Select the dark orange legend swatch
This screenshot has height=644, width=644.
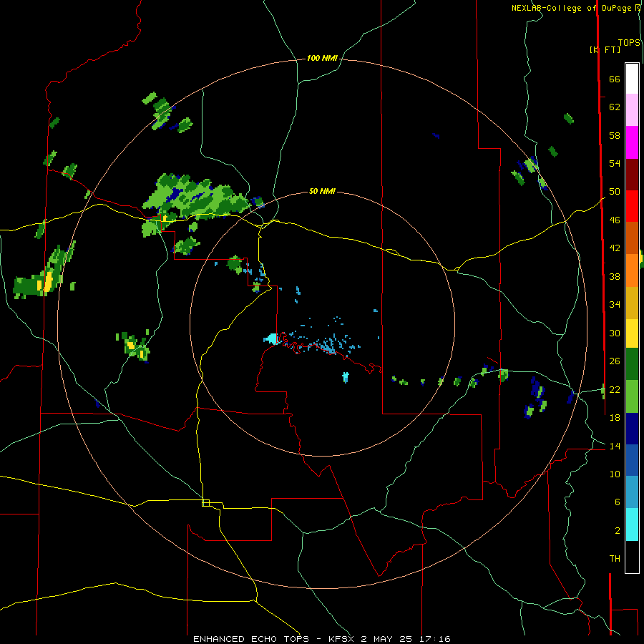[632, 238]
